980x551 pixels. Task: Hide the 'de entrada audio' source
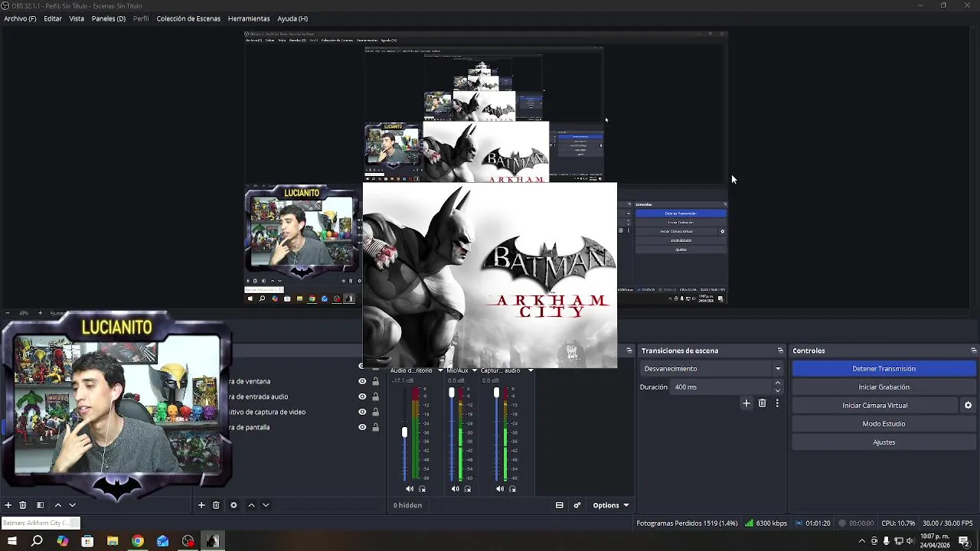point(362,396)
